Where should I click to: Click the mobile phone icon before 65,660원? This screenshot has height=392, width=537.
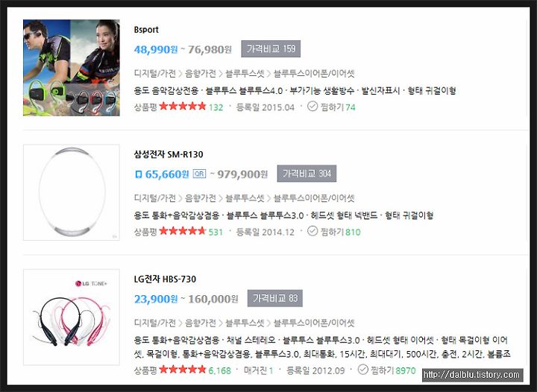point(139,174)
